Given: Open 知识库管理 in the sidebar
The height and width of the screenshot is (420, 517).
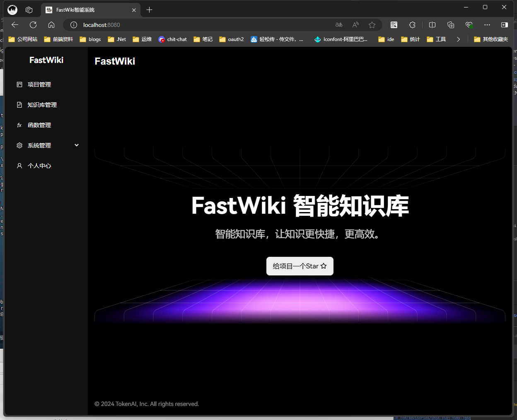Looking at the screenshot, I should point(46,105).
